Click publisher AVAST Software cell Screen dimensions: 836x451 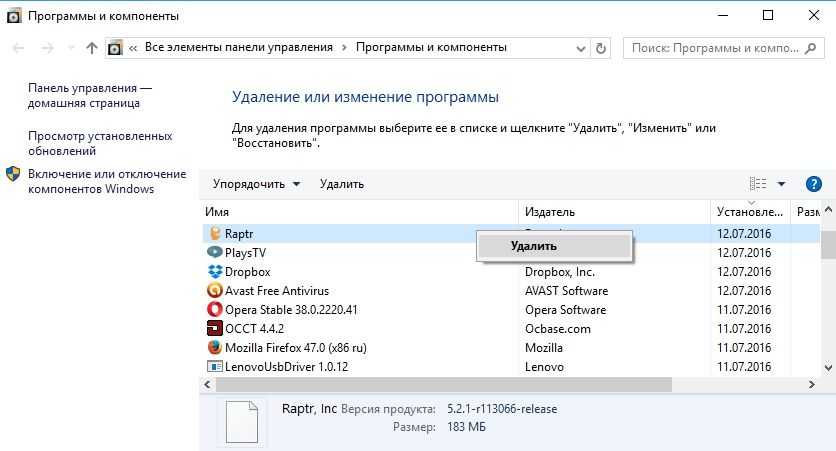[566, 291]
